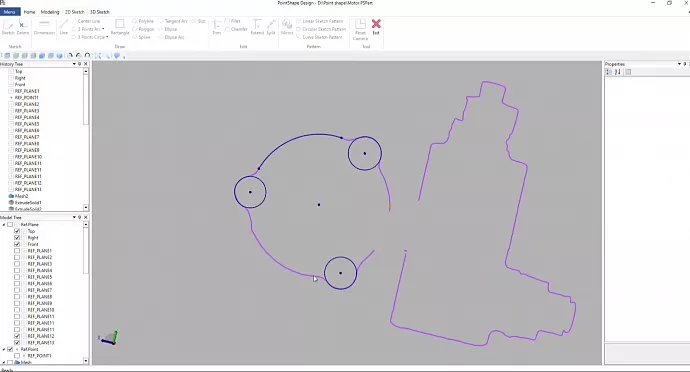
Task: Uncheck the Right plane checkbox in Model Tree
Action: point(17,238)
